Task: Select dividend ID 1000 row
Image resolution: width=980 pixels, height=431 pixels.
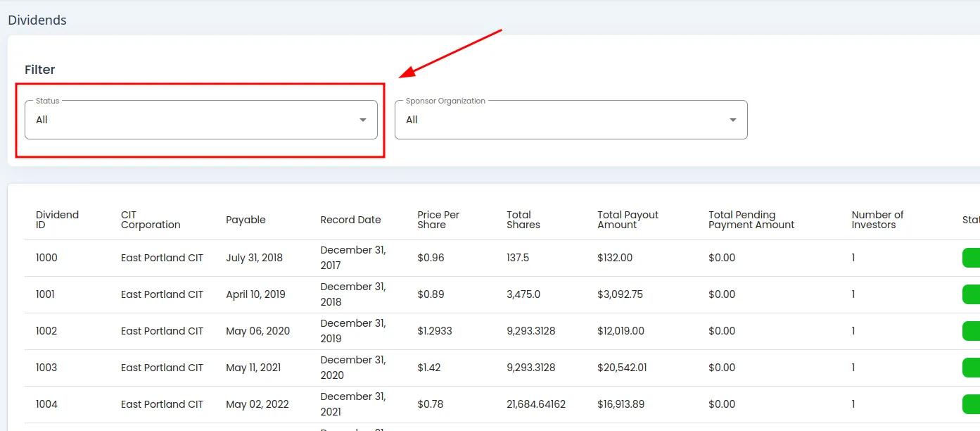Action: [46, 258]
